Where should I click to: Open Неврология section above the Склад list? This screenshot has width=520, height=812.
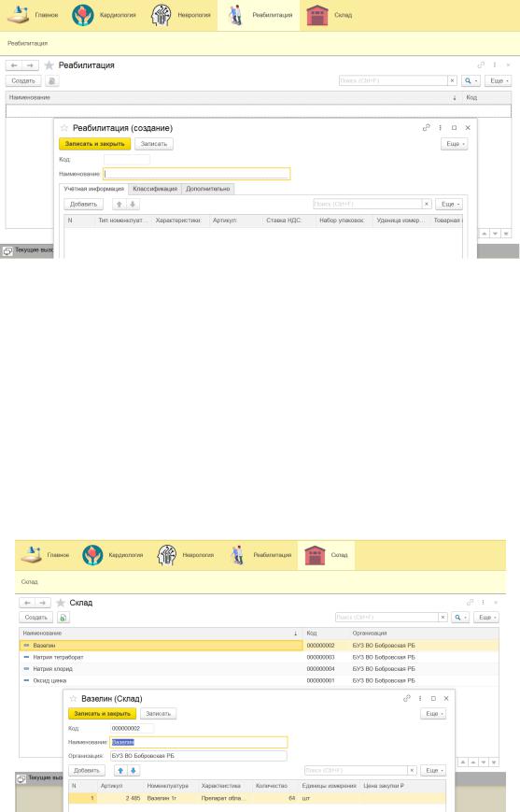point(185,555)
